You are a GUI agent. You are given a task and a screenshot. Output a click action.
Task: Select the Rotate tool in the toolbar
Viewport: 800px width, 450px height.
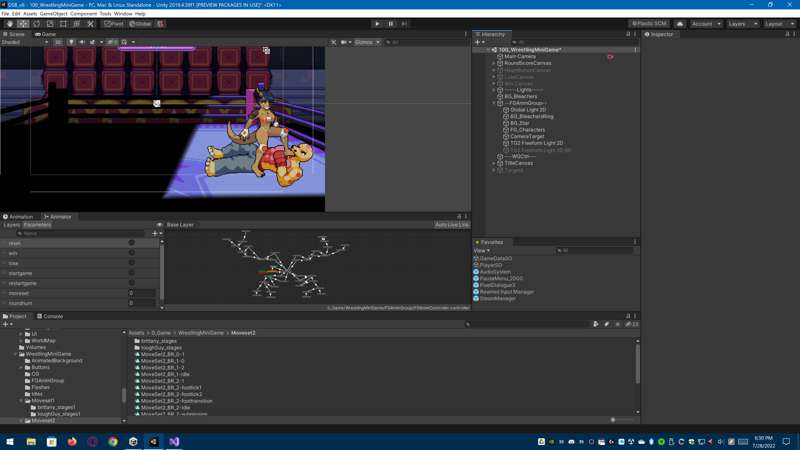point(36,24)
